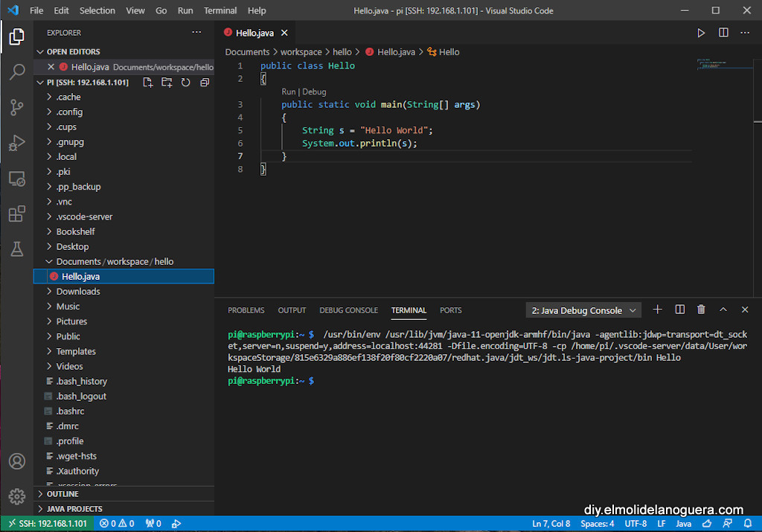The image size is (762, 532).
Task: Open the Source Control view
Action: point(16,107)
